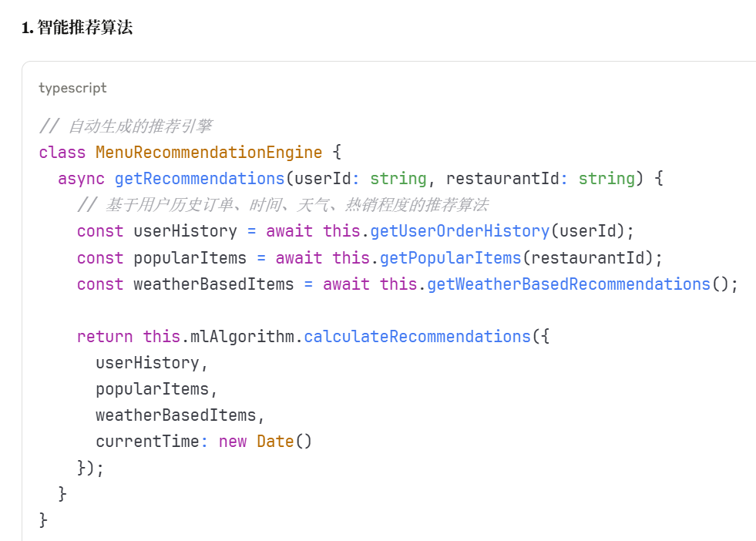Screen dimensions: 756x541
Task: Click 'popularItems,' in the return object
Action: tap(156, 389)
